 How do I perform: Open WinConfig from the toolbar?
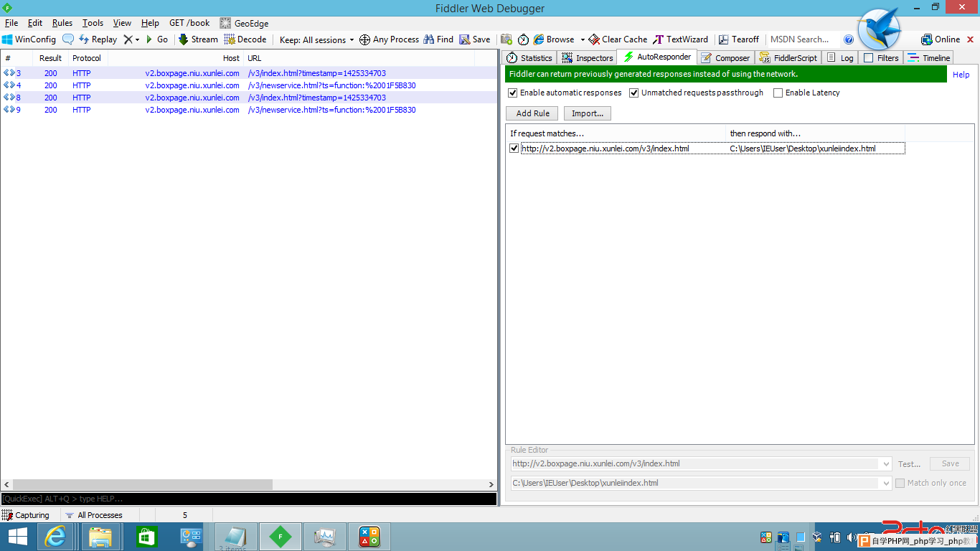point(29,39)
